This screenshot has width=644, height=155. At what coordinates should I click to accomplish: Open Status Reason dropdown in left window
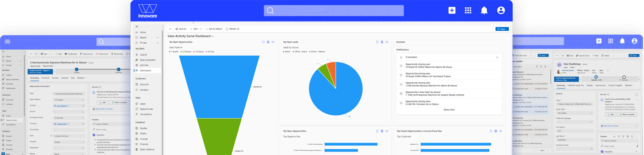[69, 100]
